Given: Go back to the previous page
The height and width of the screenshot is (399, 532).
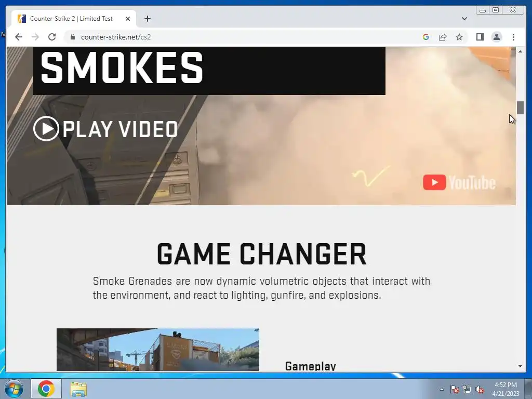Looking at the screenshot, I should point(19,37).
